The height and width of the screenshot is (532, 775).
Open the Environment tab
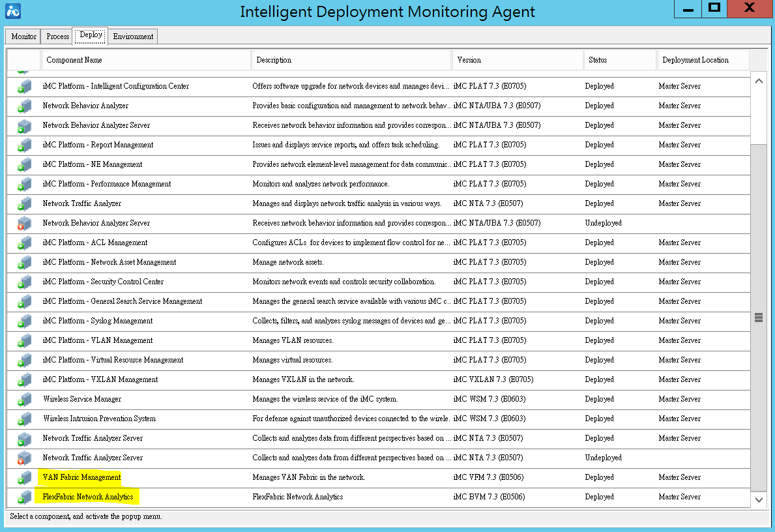pyautogui.click(x=133, y=36)
